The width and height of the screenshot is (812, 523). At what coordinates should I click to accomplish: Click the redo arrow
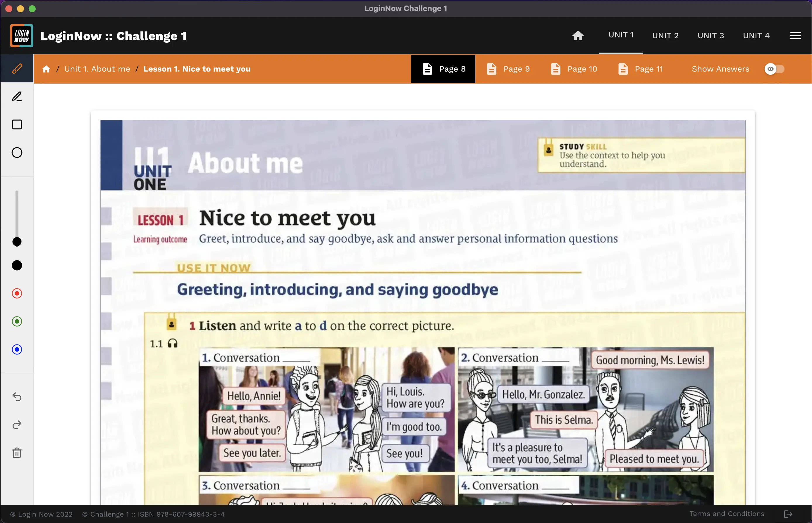(x=17, y=425)
